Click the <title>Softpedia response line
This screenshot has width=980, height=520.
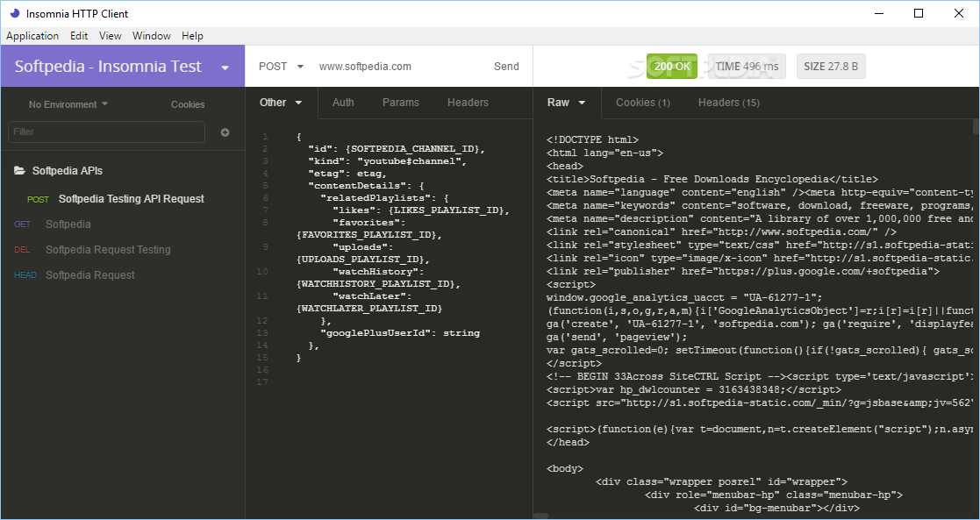click(x=712, y=180)
